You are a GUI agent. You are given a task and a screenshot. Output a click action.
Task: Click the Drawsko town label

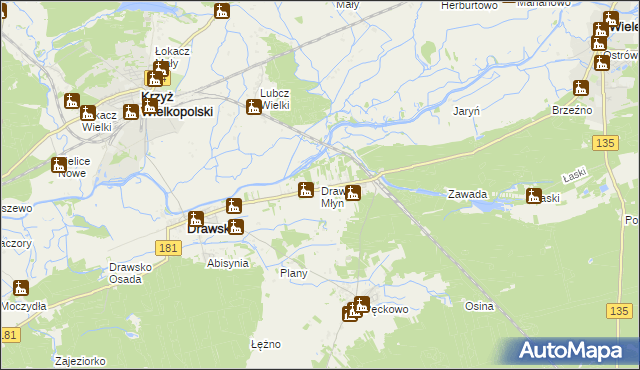point(209,229)
